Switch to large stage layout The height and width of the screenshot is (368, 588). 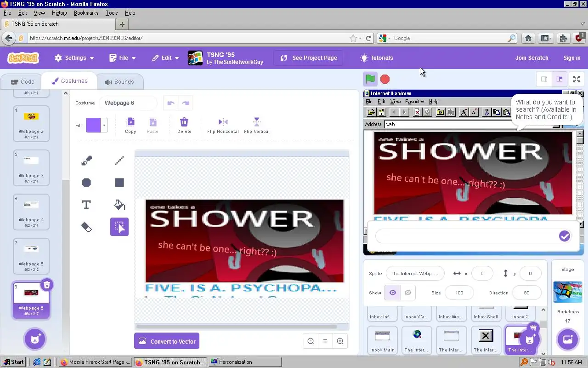point(559,79)
